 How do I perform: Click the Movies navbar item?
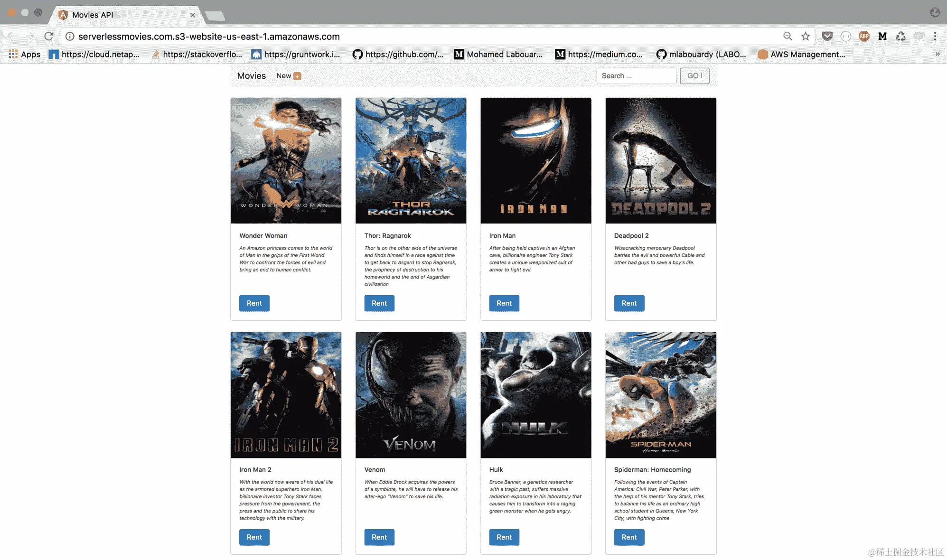point(251,76)
